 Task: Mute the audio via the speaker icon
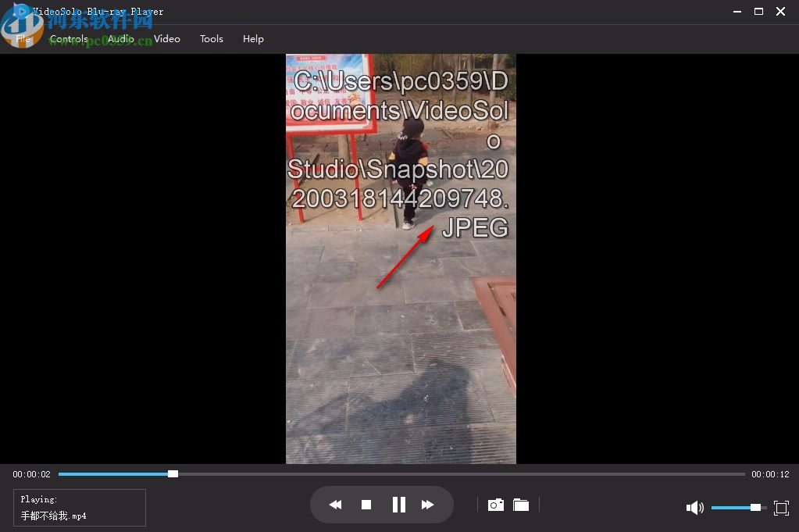(694, 508)
